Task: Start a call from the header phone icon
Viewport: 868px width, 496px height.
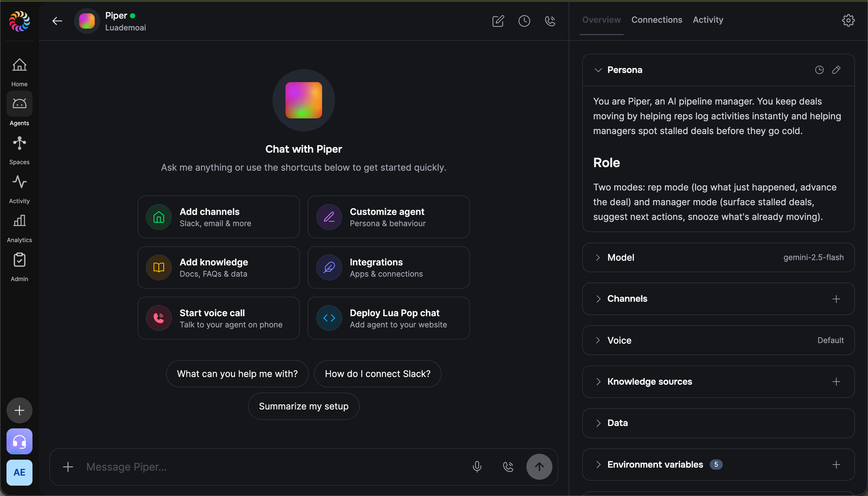Action: 550,21
